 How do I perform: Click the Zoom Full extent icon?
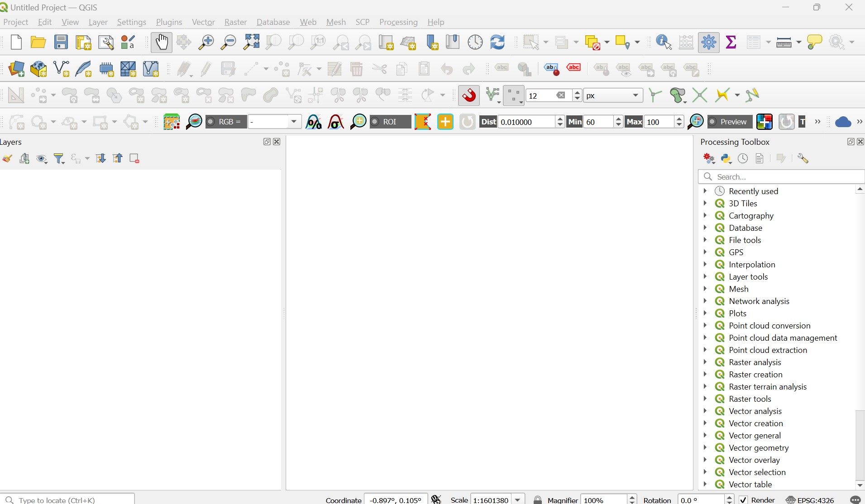251,43
